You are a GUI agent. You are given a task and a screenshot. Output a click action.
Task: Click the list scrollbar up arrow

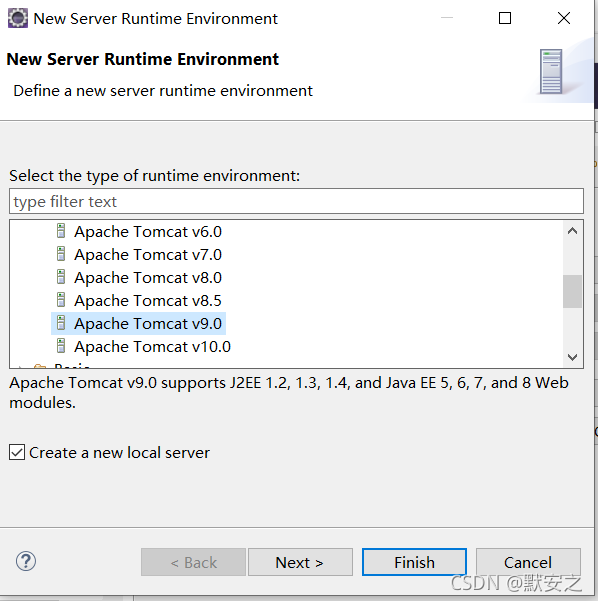(572, 231)
